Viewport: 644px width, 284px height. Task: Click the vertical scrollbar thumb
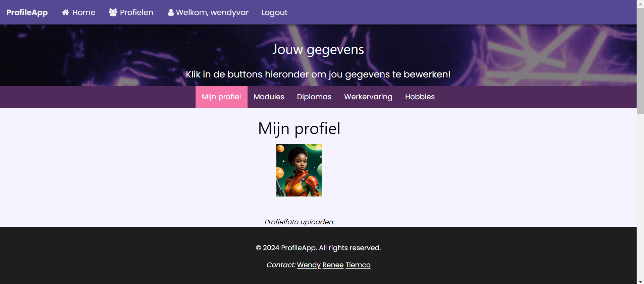[640, 61]
